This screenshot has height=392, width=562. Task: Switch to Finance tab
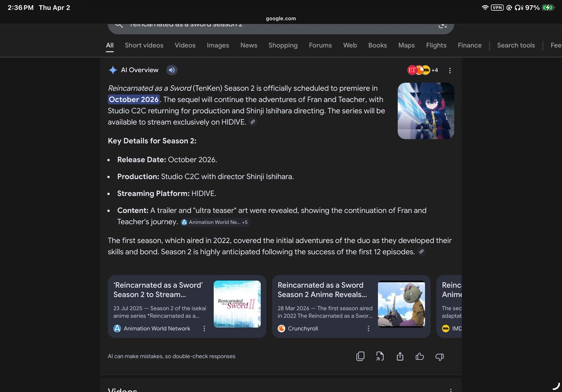coord(470,45)
